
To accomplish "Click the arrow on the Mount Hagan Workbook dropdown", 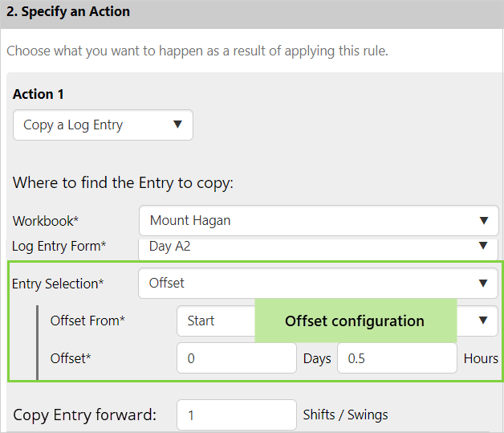I will click(x=483, y=220).
